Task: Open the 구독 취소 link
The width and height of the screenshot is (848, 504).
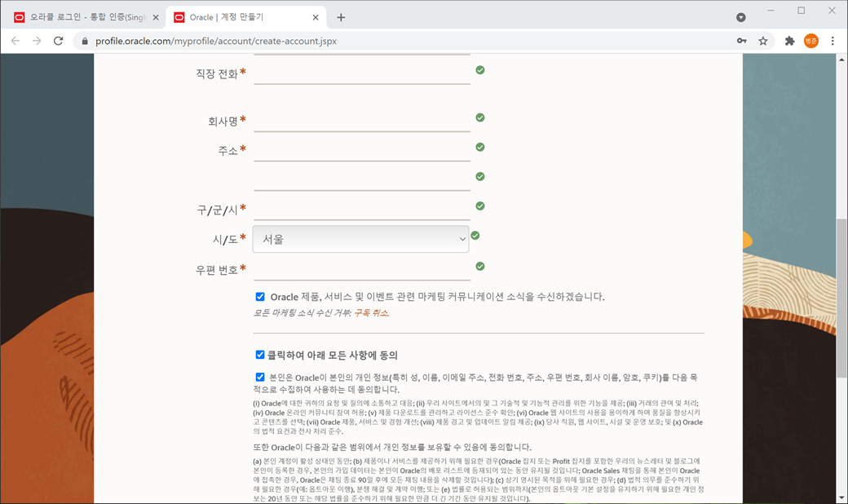Action: (x=372, y=312)
